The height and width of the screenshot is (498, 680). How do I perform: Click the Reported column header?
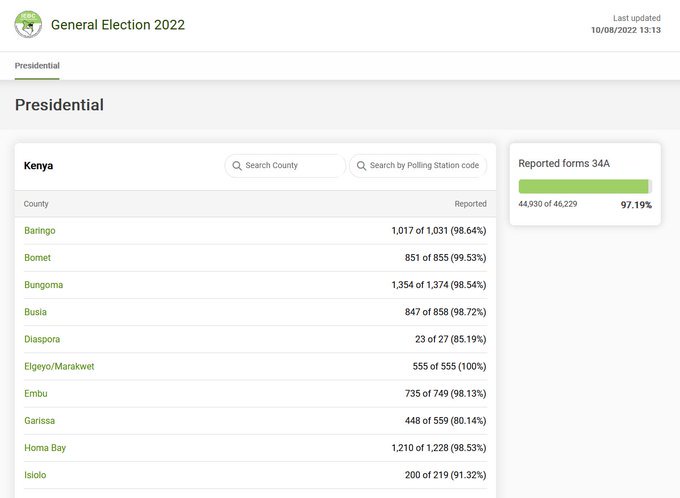coord(471,204)
